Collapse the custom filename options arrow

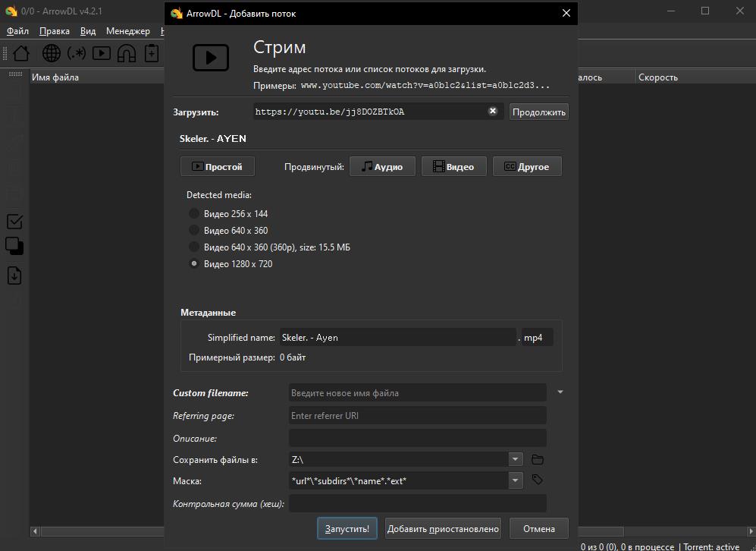[560, 392]
